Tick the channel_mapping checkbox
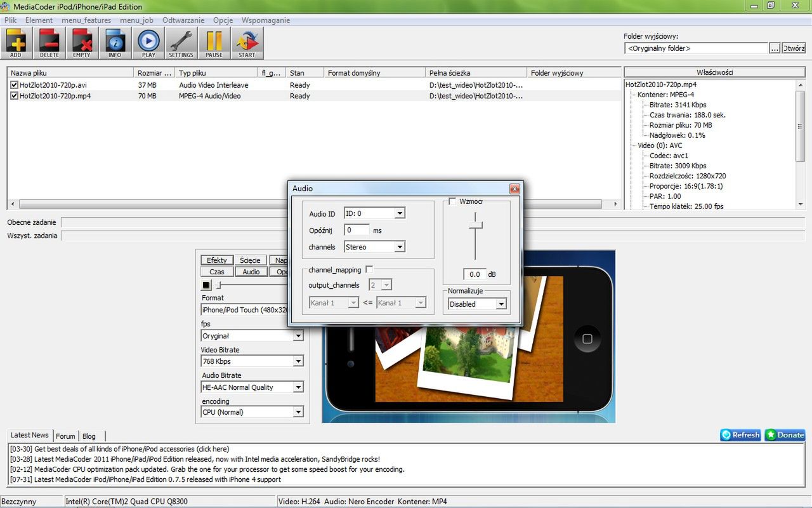 point(369,270)
